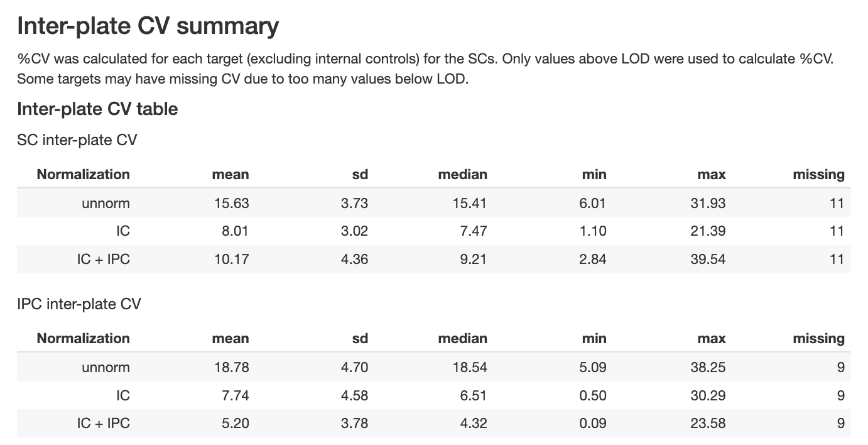The image size is (868, 445).
Task: Click the "Inter-plate CV table" subheading
Action: pyautogui.click(x=97, y=109)
